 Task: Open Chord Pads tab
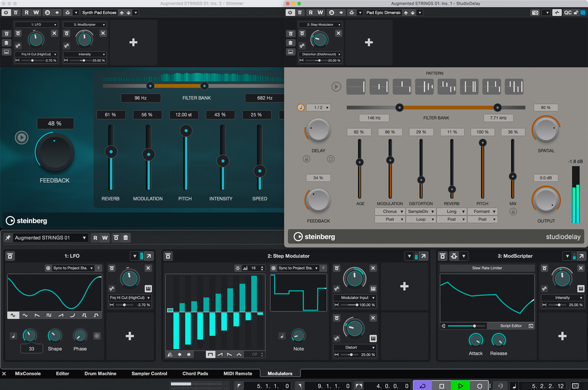point(195,374)
